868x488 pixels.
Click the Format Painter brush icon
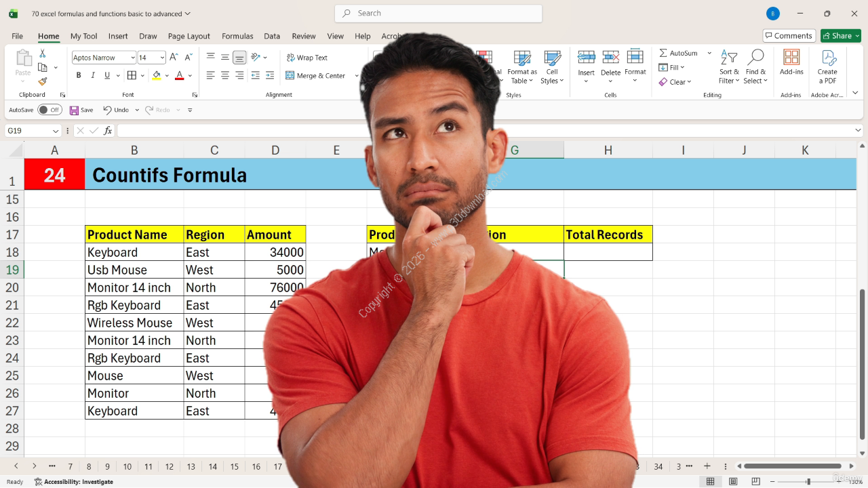click(43, 81)
